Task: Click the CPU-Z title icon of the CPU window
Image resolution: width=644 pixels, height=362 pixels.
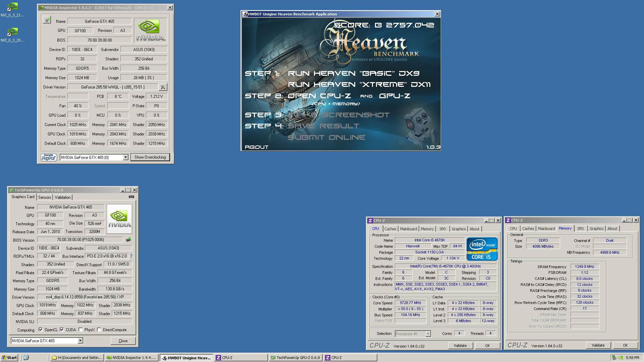Action: 370,221
